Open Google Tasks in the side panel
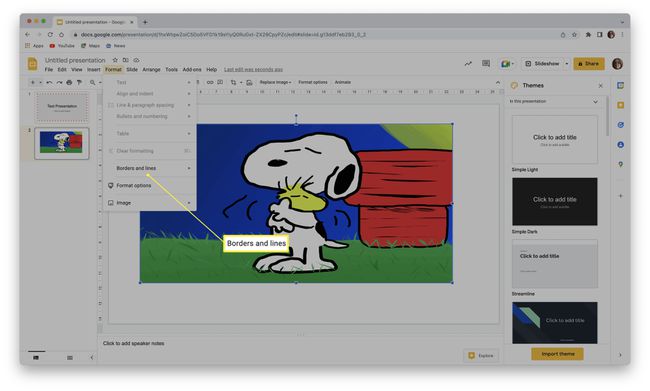The image size is (650, 391). pyautogui.click(x=621, y=125)
